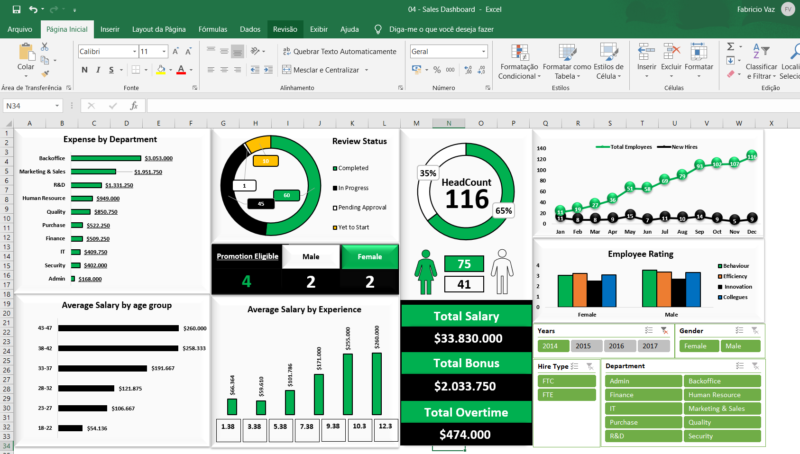Click the 000 thousands separator icon
This screenshot has width=800, height=454.
tap(450, 70)
